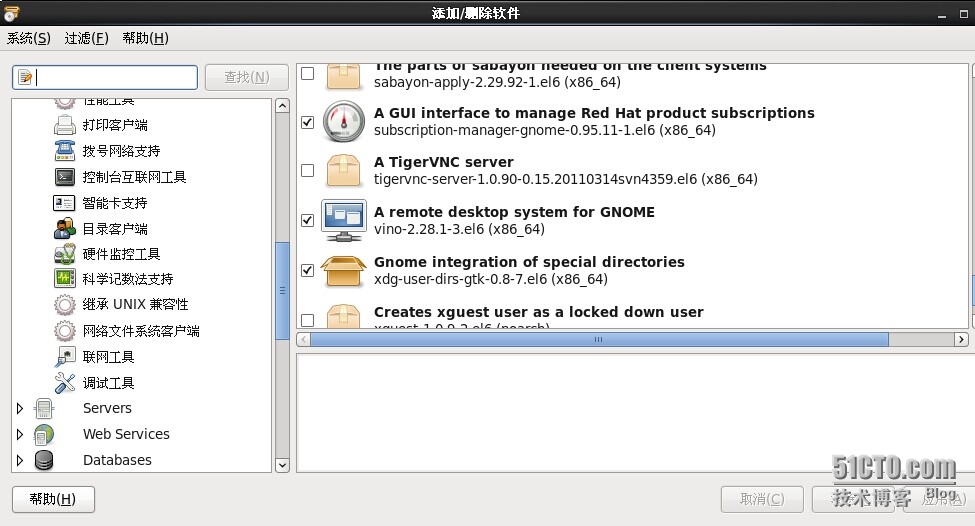Click the Databases cylinder icon
The width and height of the screenshot is (975, 526).
tap(44, 460)
